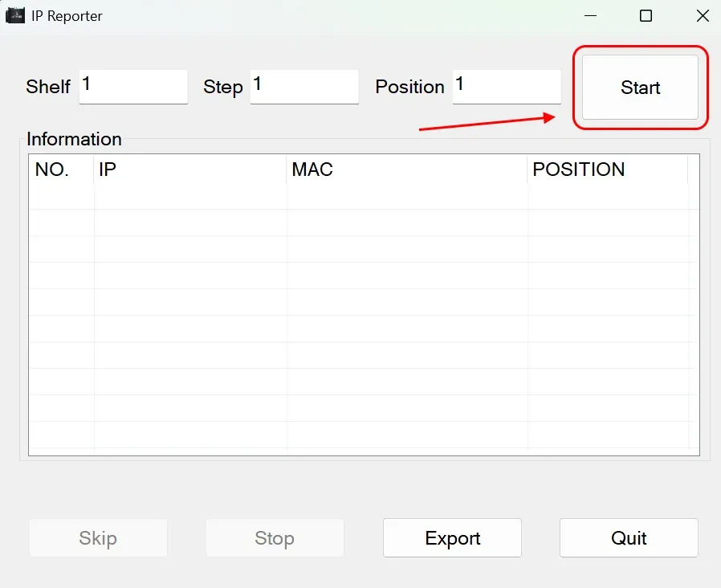Hit the Stop button
The image size is (721, 588).
point(275,538)
